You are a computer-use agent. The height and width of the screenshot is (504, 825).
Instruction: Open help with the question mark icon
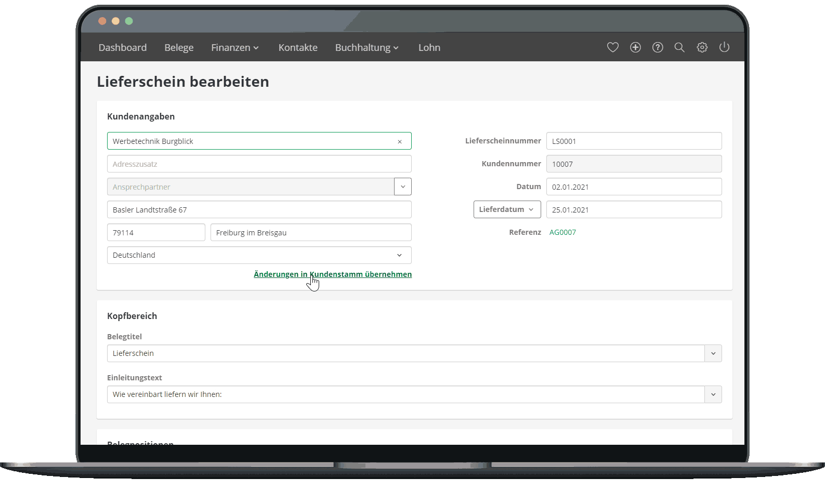coord(658,47)
